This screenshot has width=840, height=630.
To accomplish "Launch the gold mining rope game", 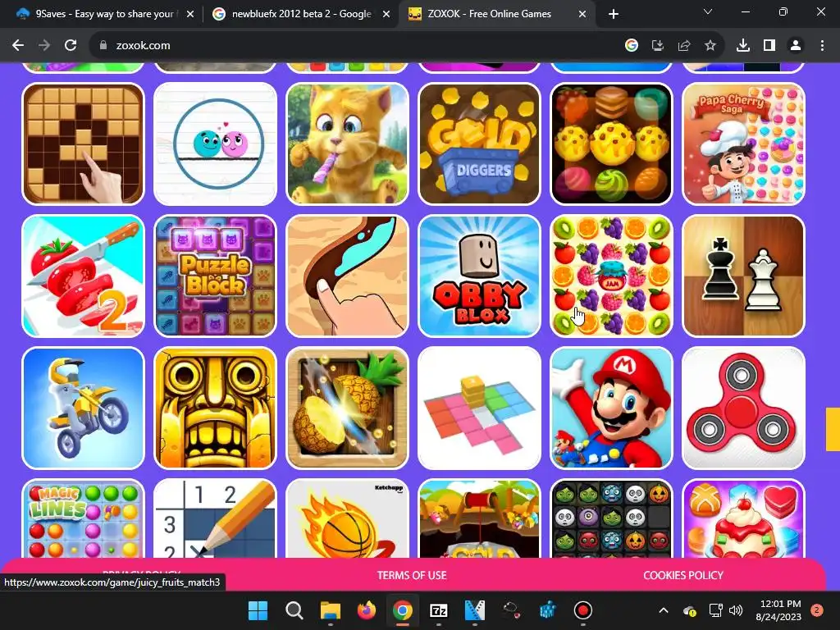I will point(479,518).
